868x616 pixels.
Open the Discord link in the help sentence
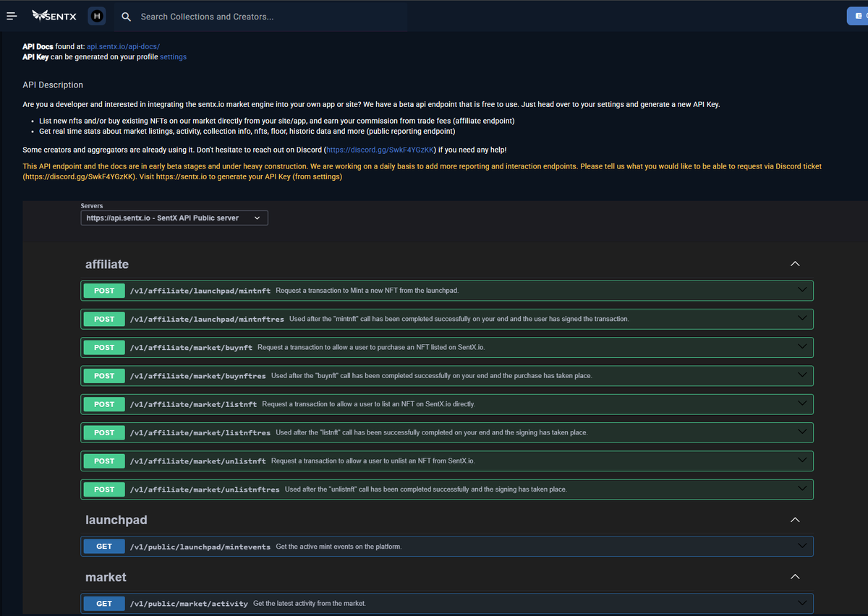380,150
